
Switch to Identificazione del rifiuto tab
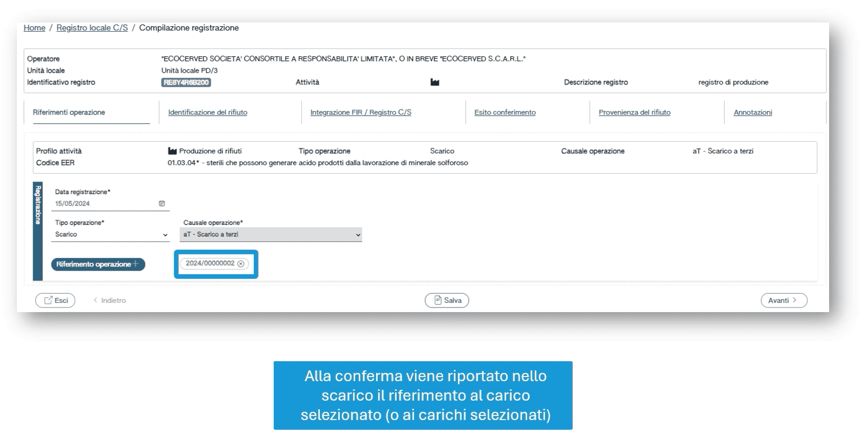(207, 113)
